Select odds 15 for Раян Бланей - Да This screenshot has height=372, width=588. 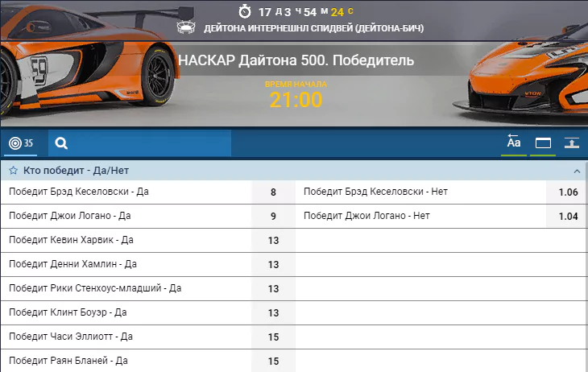coord(273,361)
